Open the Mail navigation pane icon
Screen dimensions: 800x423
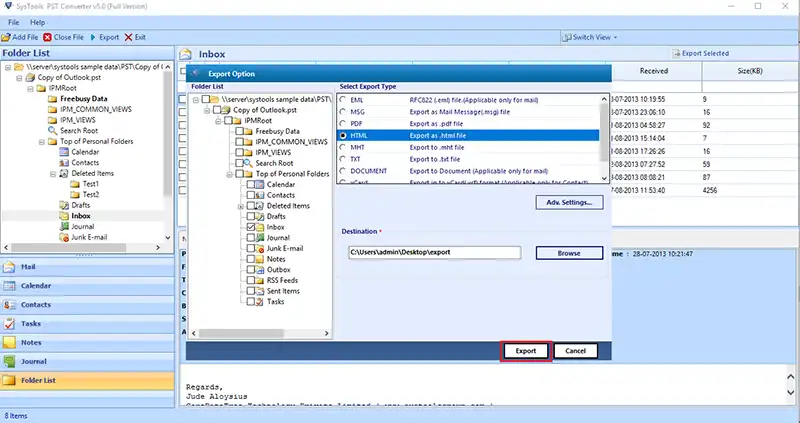9,267
